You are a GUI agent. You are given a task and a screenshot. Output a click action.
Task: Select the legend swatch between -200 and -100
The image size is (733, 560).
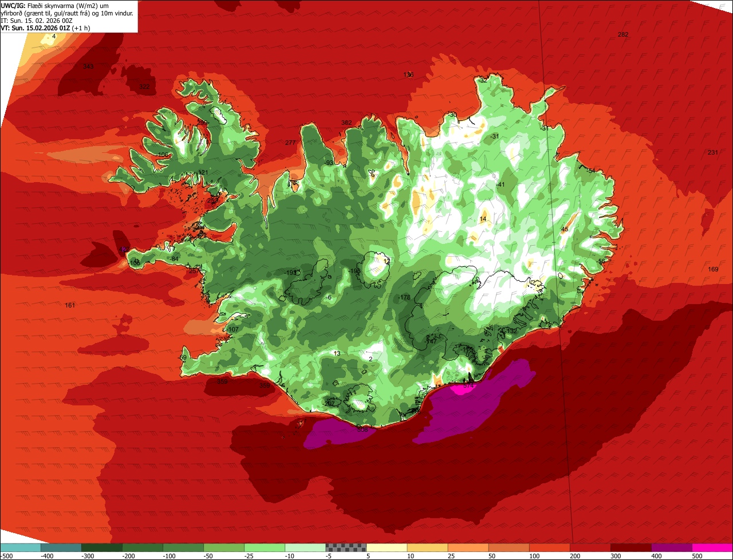tap(142, 547)
